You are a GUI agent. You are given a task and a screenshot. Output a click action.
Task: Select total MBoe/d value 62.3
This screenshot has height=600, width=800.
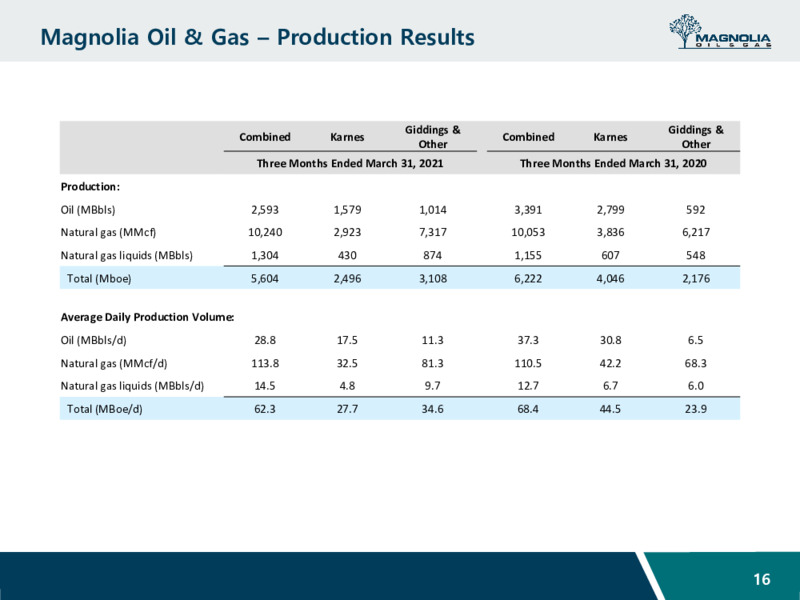[x=265, y=409]
